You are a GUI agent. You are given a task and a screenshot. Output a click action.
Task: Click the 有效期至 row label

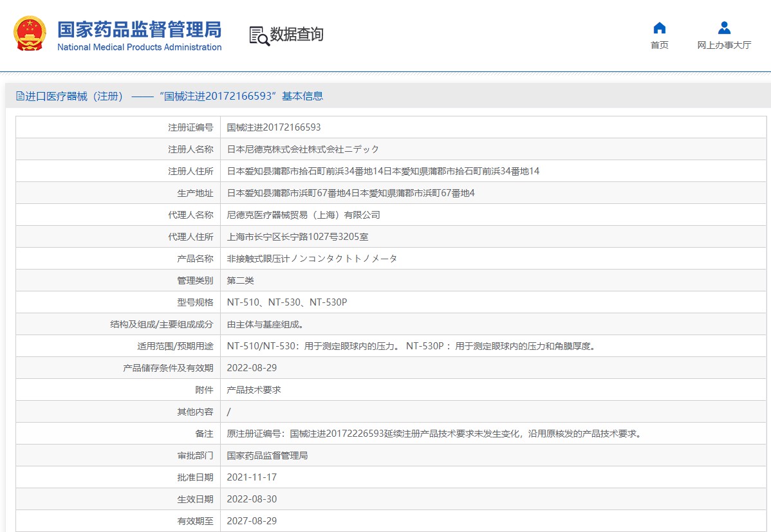click(x=195, y=521)
